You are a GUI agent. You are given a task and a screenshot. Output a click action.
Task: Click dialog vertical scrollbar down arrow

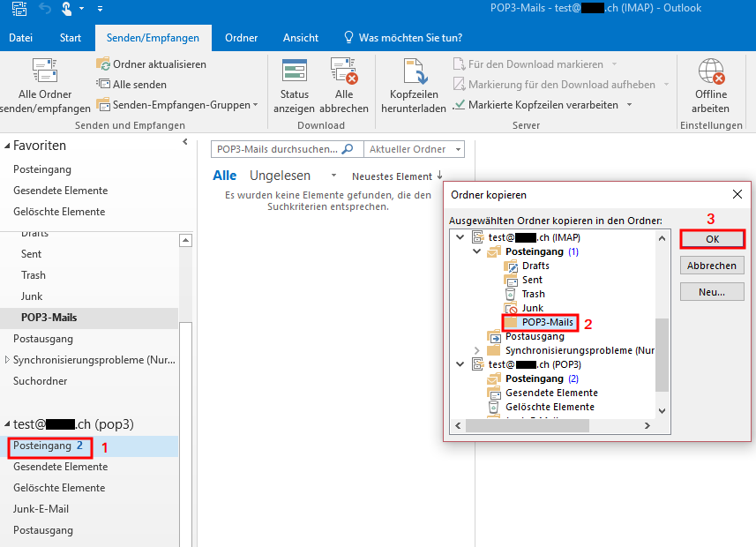(x=662, y=411)
